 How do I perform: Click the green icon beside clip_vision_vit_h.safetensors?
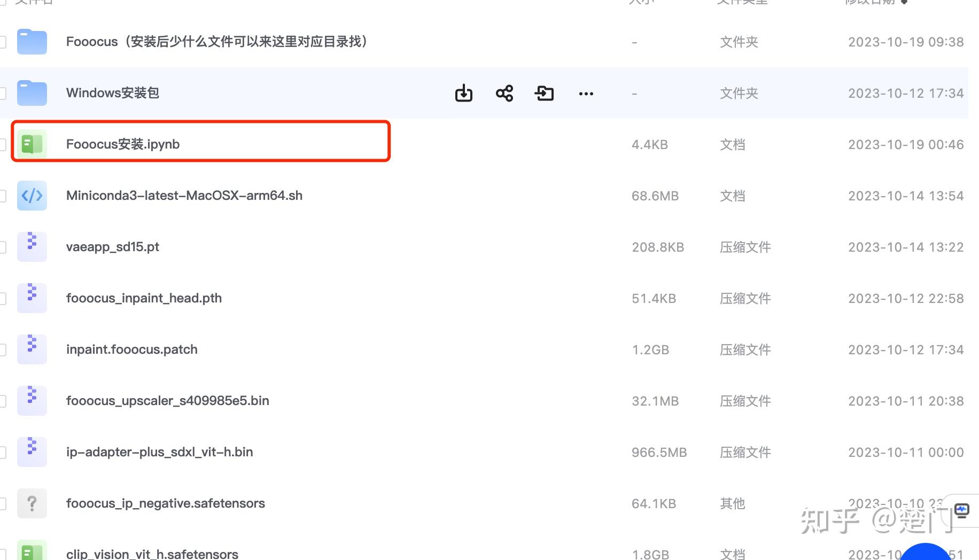[x=32, y=550]
